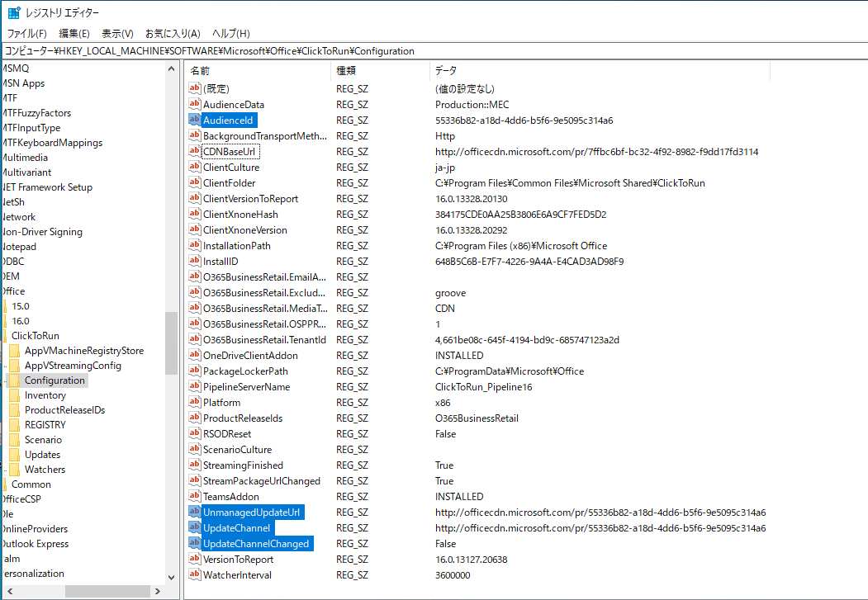Screen dimensions: 868x600
Task: Click the Production::MEC data cell
Action: coord(472,105)
